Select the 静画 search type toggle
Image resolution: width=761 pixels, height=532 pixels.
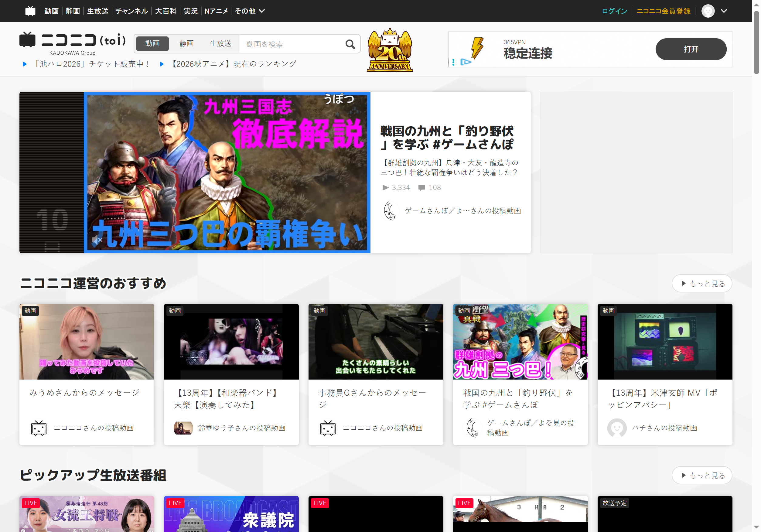click(x=186, y=43)
